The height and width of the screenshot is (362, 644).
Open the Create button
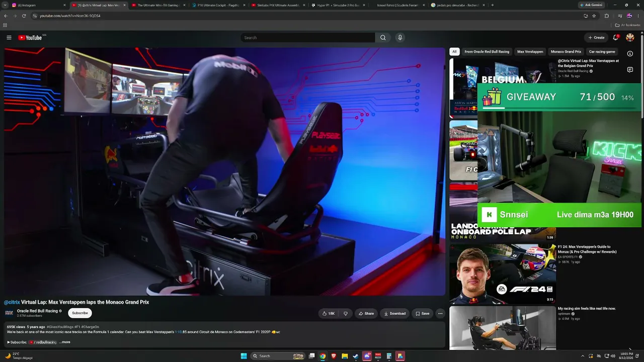(596, 38)
